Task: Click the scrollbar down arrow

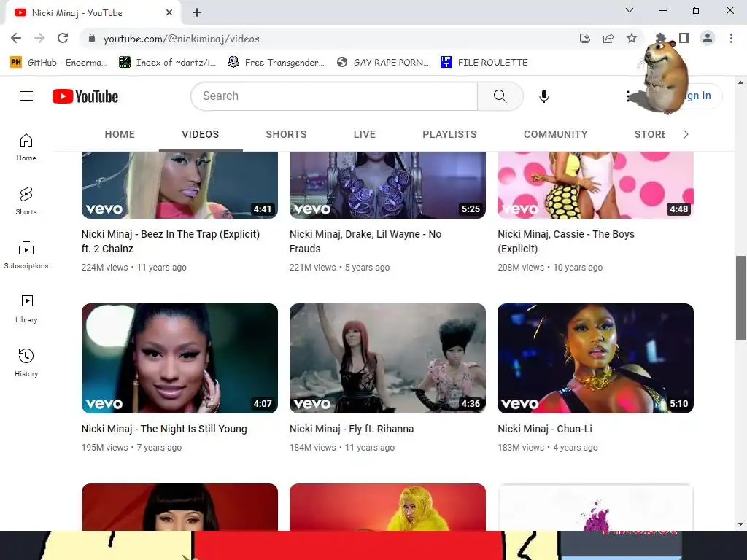Action: point(740,524)
